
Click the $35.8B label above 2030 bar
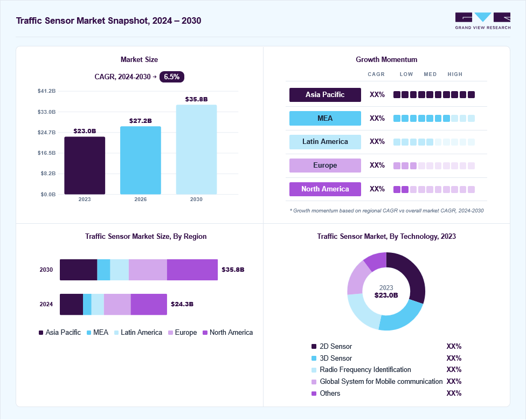(x=197, y=99)
